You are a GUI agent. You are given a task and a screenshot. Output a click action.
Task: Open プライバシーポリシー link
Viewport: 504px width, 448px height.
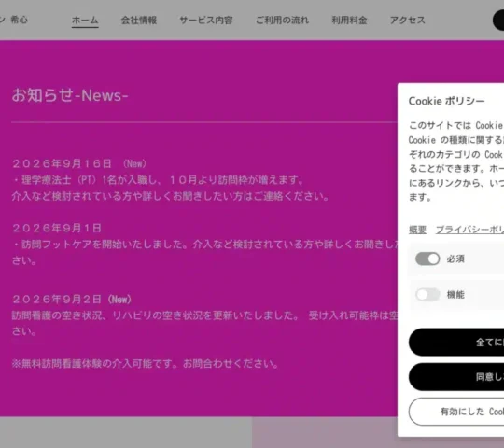469,230
